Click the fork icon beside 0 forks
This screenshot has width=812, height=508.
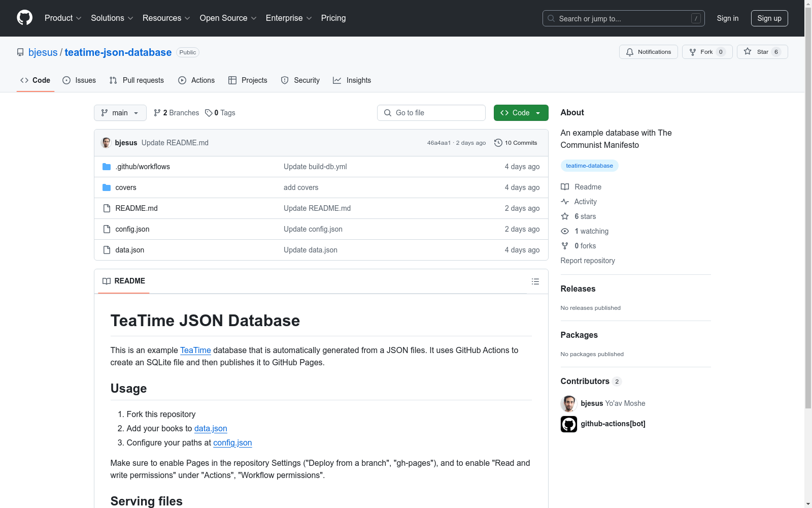[565, 246]
